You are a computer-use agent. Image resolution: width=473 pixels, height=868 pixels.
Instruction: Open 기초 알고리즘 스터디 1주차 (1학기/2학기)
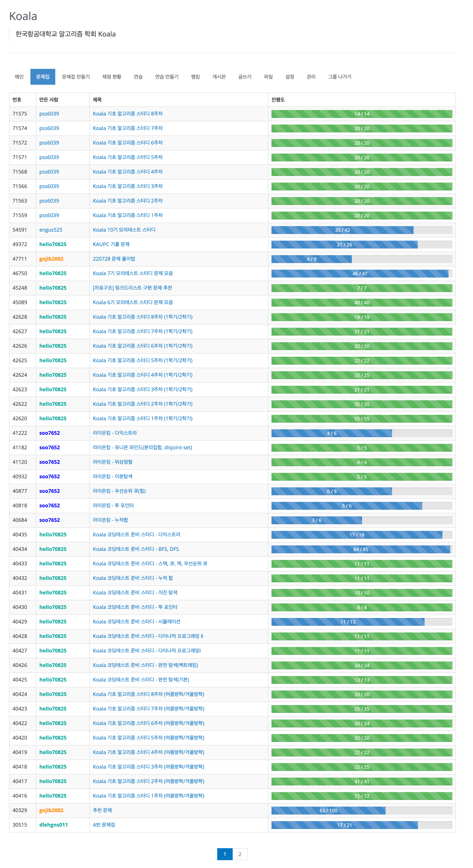point(143,419)
